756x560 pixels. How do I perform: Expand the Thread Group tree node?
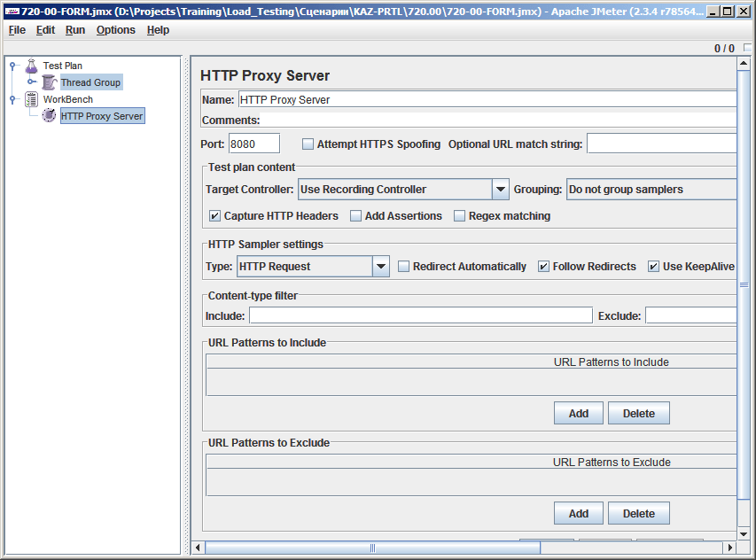click(x=30, y=82)
